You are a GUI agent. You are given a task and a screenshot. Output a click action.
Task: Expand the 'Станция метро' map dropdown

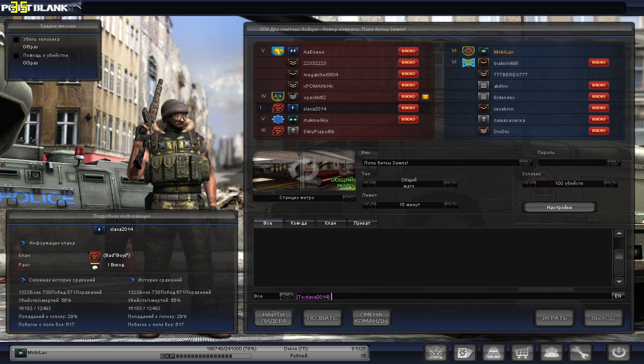point(349,198)
